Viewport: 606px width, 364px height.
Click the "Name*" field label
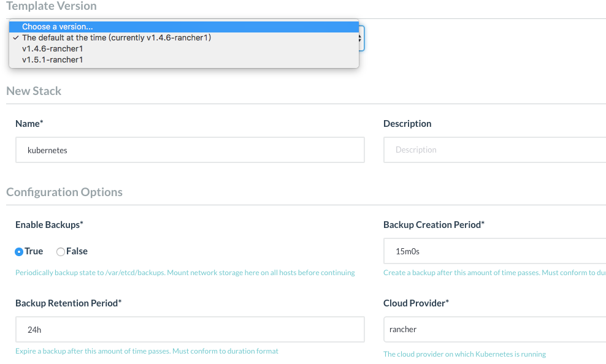tap(29, 124)
